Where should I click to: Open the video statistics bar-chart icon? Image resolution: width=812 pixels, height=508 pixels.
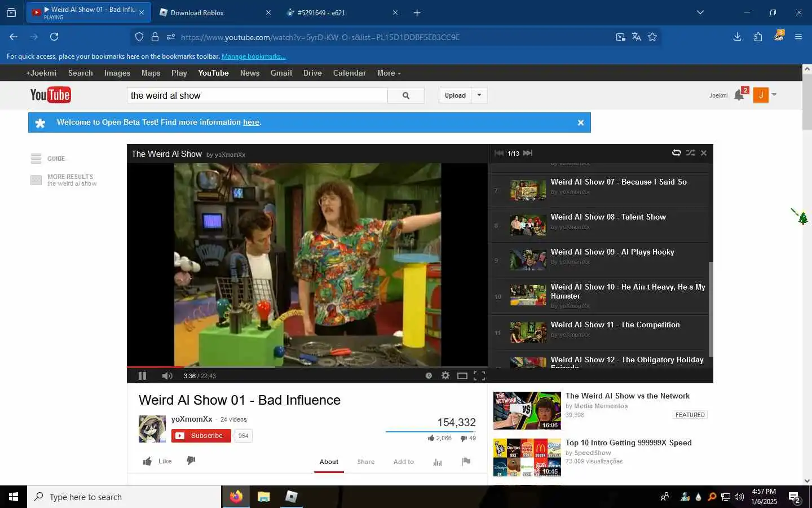click(438, 462)
